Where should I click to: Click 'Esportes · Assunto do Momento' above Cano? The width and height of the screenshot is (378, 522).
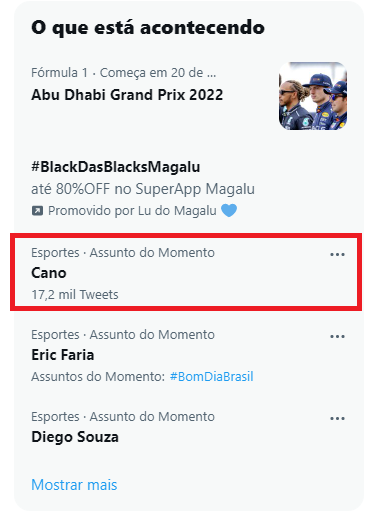[123, 253]
